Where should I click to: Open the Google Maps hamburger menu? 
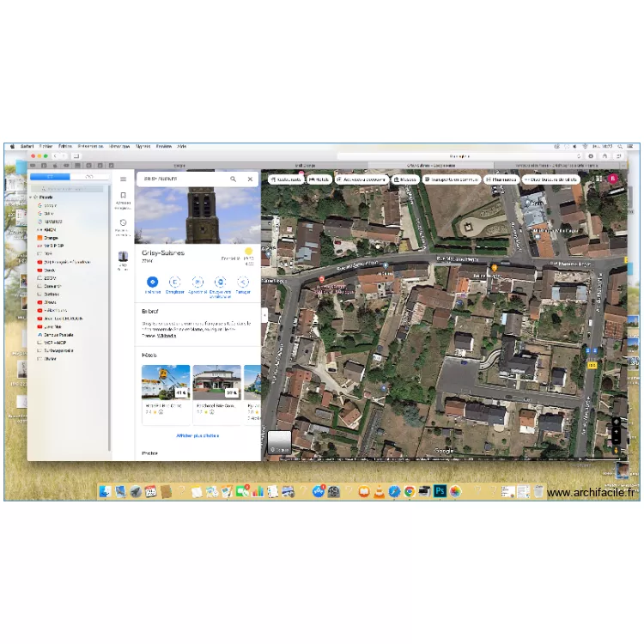[123, 179]
